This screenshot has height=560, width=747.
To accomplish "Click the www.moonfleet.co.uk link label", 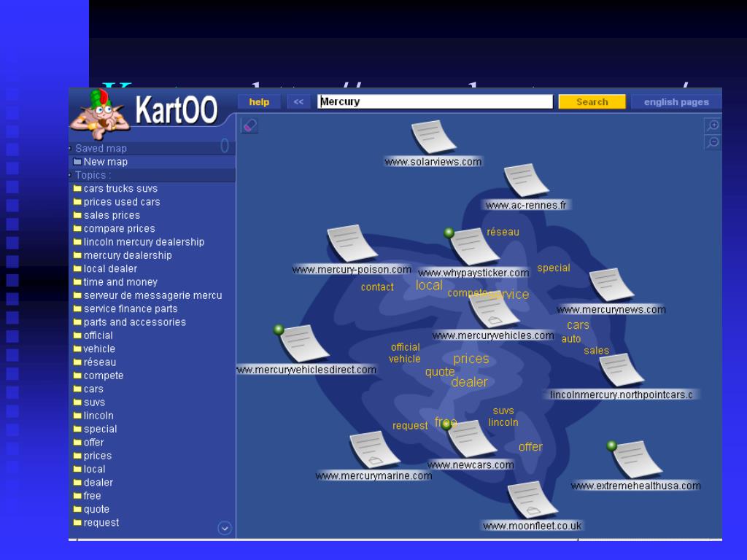I will pyautogui.click(x=532, y=526).
